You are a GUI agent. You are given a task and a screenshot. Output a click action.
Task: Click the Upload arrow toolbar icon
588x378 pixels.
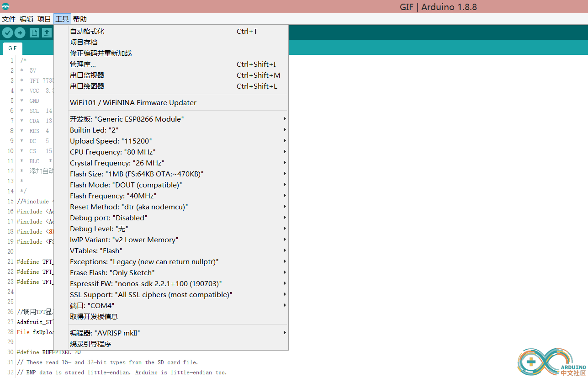pos(20,32)
